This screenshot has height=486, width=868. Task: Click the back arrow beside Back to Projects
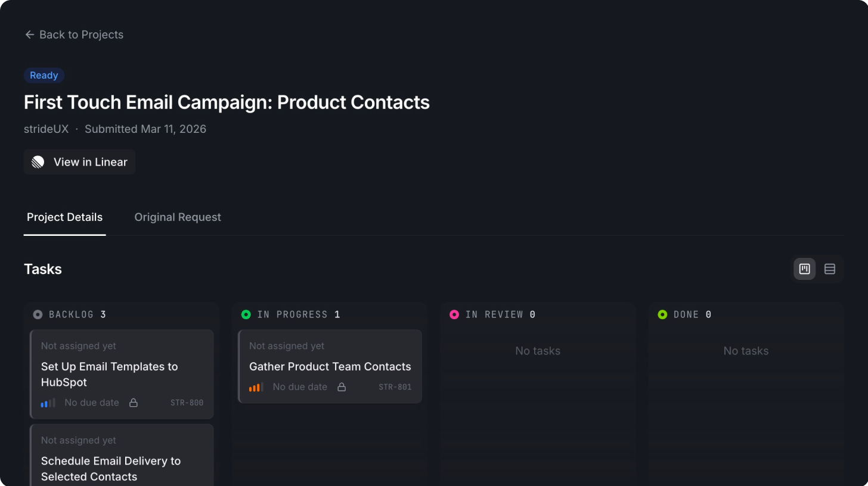29,35
